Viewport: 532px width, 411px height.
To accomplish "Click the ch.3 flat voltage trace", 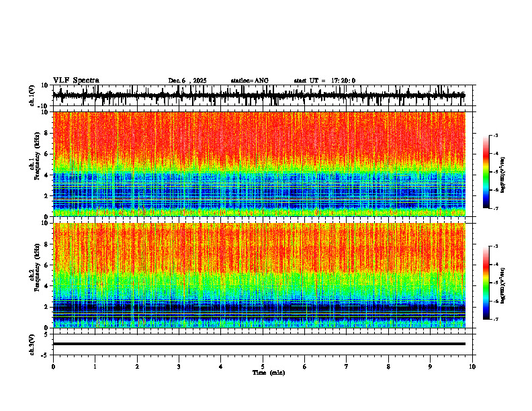I will (259, 344).
